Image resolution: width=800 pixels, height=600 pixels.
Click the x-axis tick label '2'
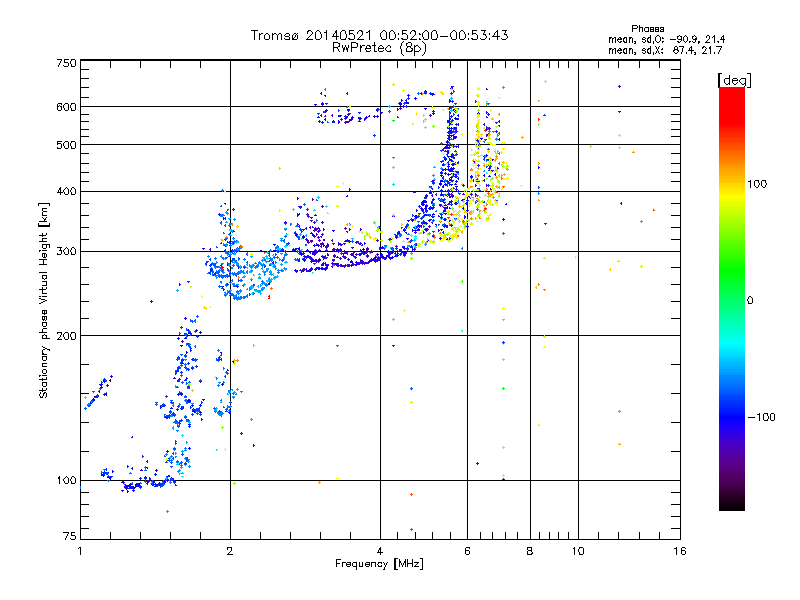[x=230, y=551]
